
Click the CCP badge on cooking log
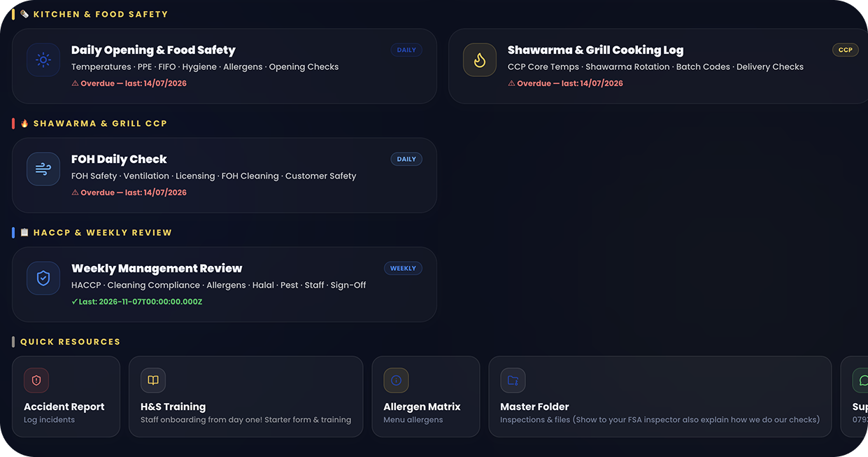coord(846,50)
